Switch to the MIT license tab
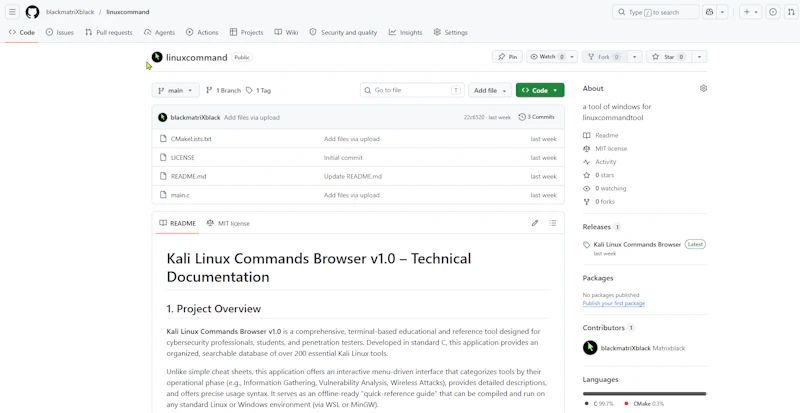Viewport: 800px width, 413px height. [228, 223]
